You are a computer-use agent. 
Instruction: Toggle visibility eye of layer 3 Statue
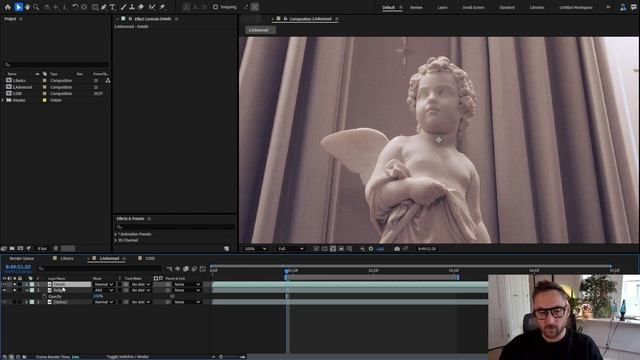point(4,302)
